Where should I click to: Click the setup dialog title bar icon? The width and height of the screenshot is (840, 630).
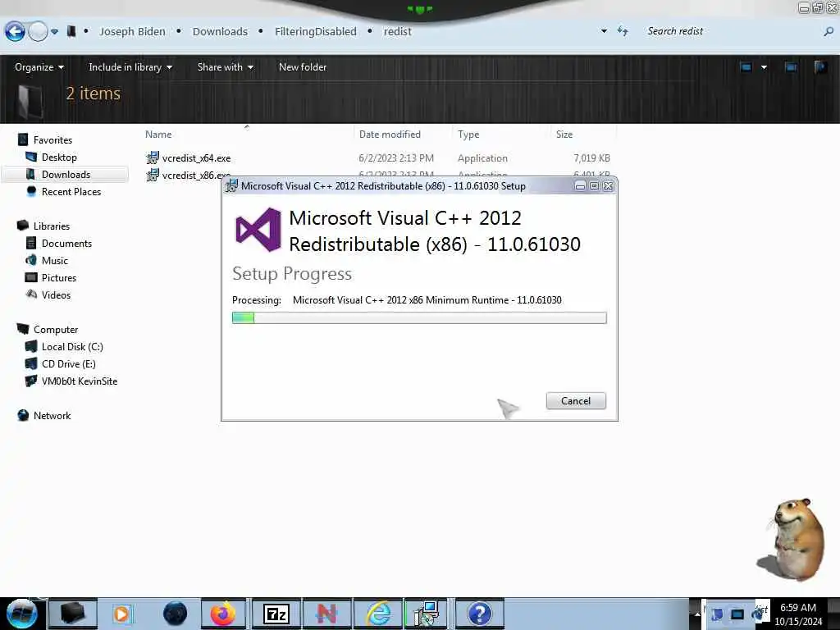point(231,186)
